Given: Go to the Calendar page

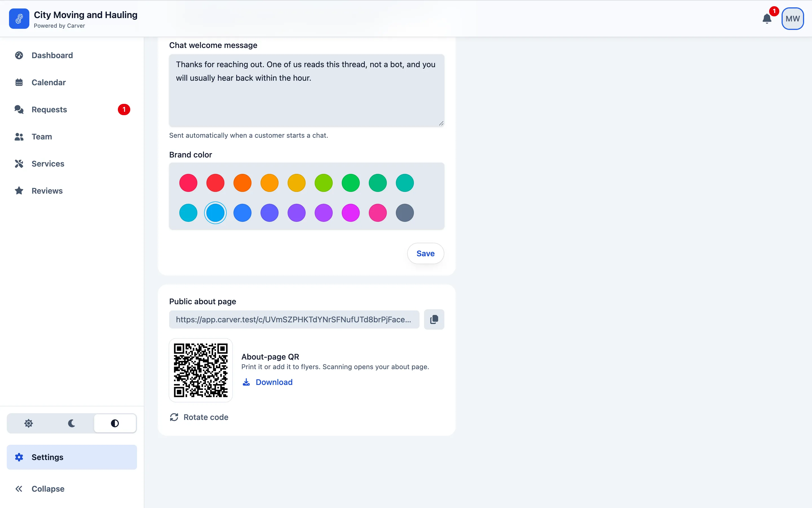Looking at the screenshot, I should (72, 82).
